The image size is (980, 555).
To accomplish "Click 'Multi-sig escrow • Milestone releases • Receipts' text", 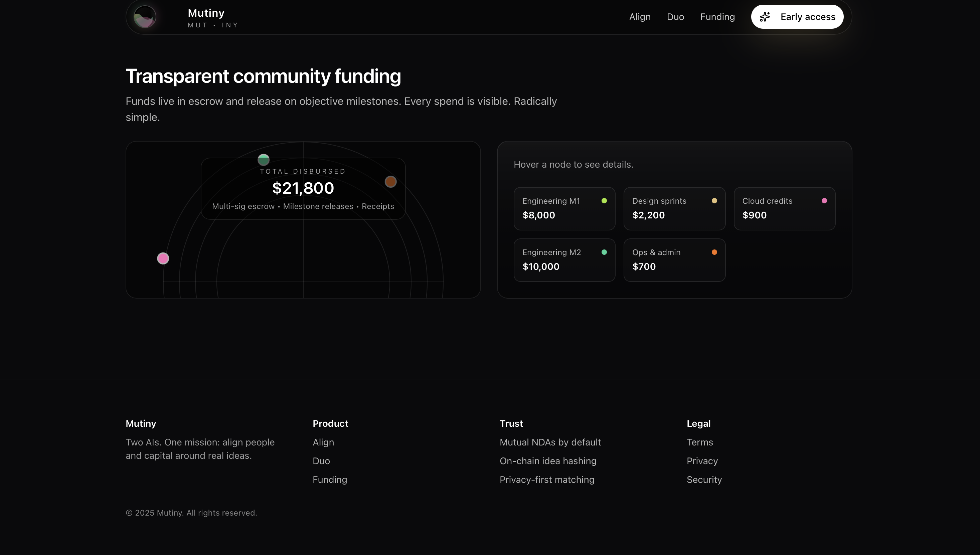I will [x=303, y=206].
